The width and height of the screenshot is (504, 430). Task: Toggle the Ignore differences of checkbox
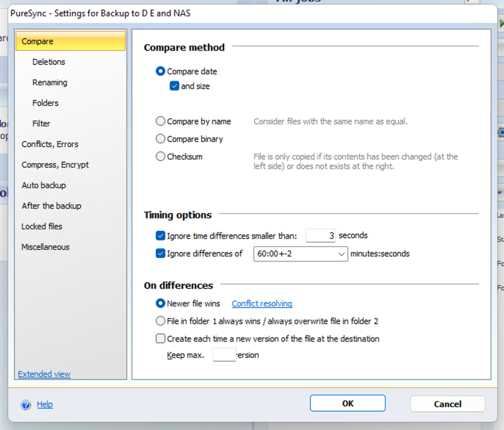[160, 253]
